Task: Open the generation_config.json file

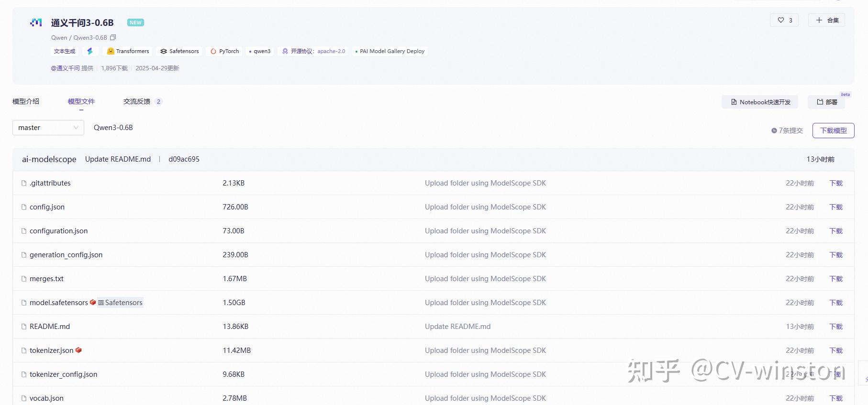Action: (x=66, y=255)
